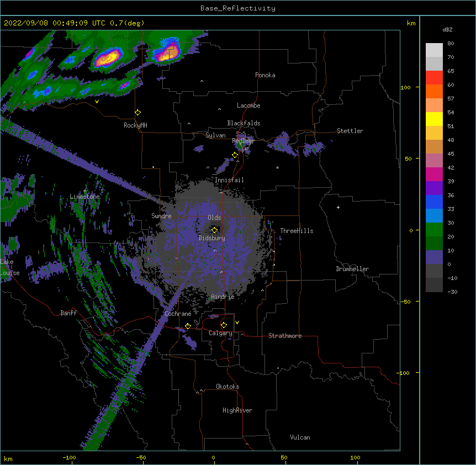
Task: Click the yellow diamond marker above Calgary label
Action: point(224,325)
